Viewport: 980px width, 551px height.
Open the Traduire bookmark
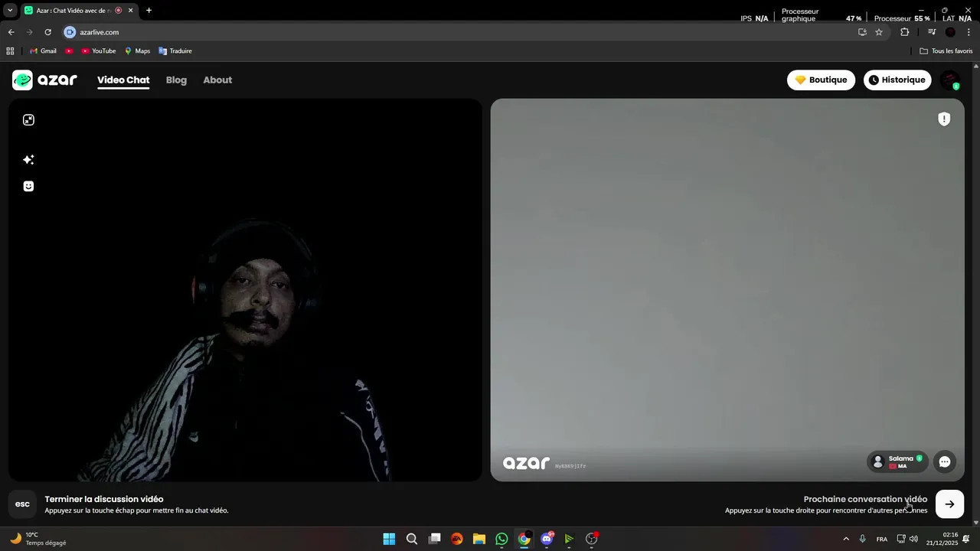[x=175, y=51]
